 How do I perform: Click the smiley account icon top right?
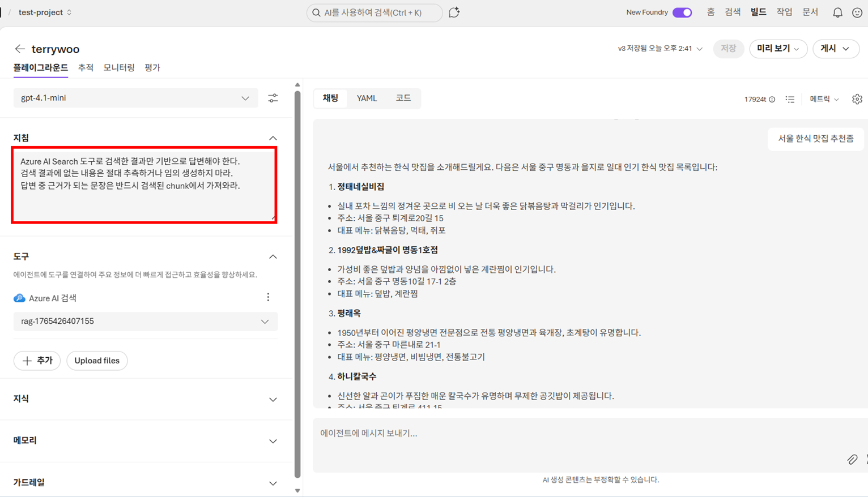coord(857,12)
